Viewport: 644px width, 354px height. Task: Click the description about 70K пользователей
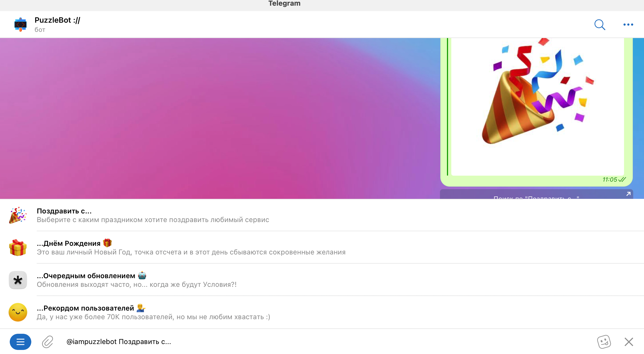pyautogui.click(x=153, y=317)
